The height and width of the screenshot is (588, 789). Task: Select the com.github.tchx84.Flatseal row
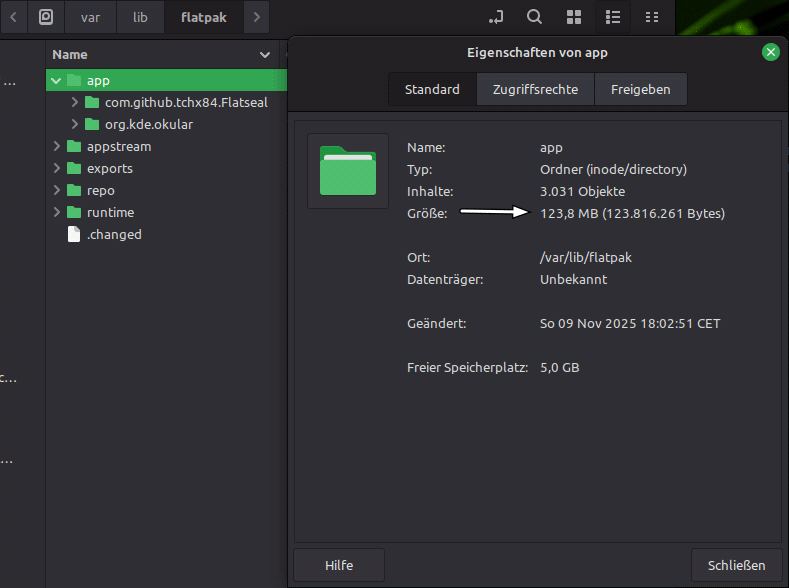(167, 102)
